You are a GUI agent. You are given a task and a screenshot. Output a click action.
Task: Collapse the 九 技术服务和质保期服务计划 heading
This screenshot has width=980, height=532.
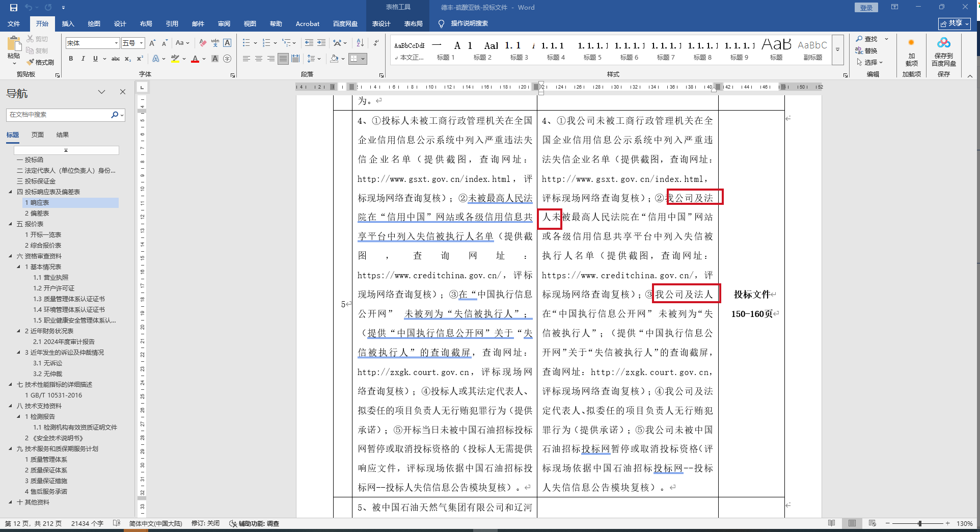pyautogui.click(x=10, y=449)
